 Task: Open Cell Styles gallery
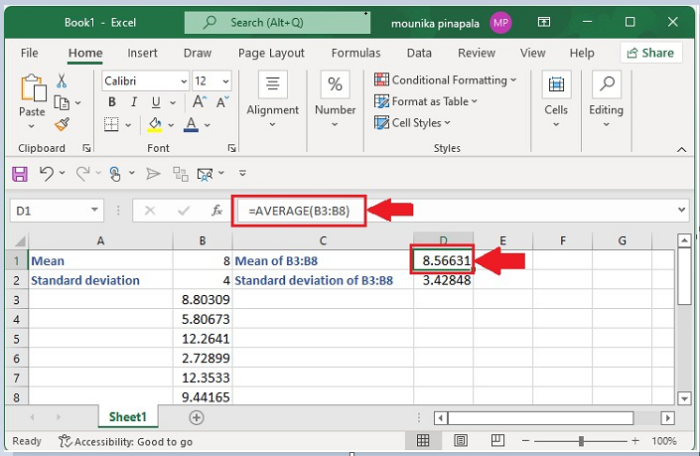412,122
